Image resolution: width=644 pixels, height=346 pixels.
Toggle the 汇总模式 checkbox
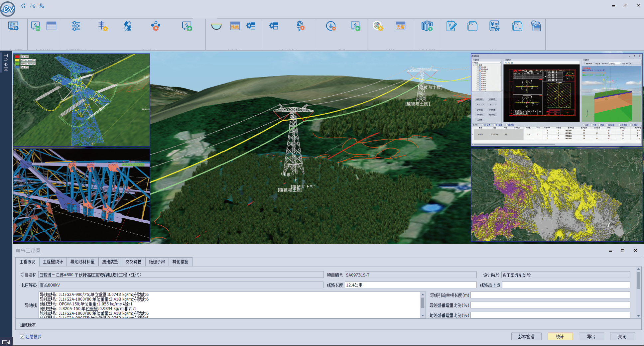[x=22, y=336]
